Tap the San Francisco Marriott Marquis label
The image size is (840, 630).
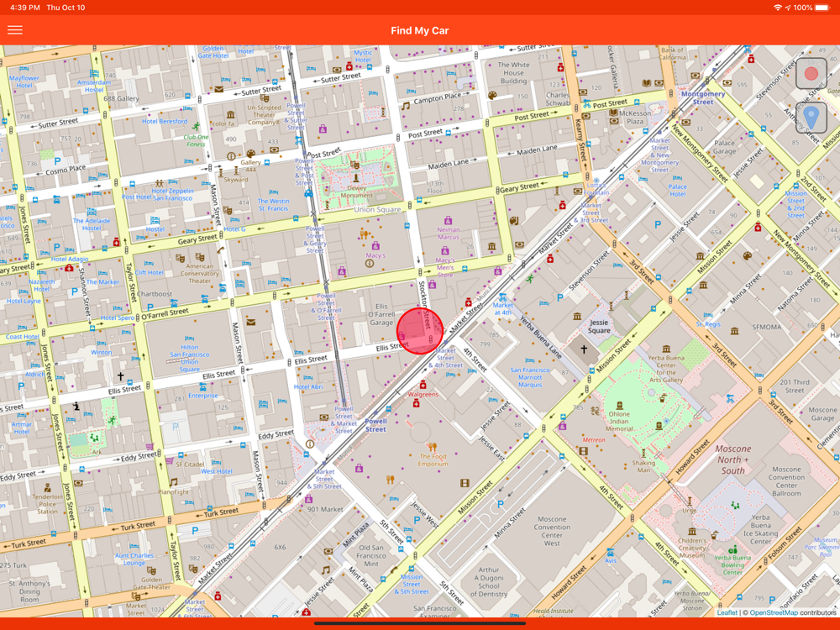(530, 377)
